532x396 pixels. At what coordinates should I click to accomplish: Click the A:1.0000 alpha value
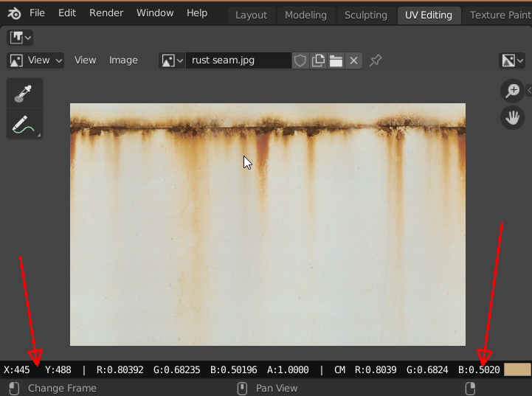[288, 369]
